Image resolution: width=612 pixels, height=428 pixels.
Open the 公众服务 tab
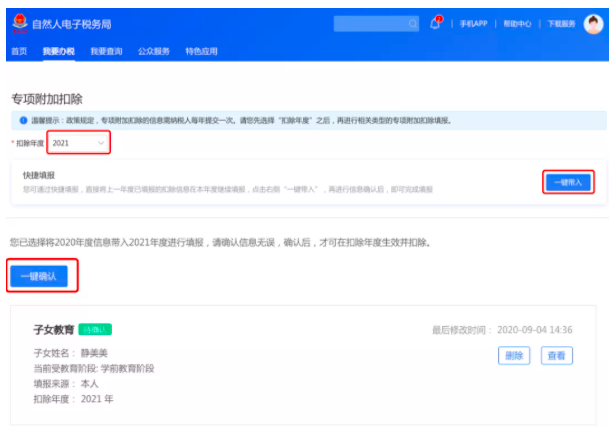tap(154, 51)
